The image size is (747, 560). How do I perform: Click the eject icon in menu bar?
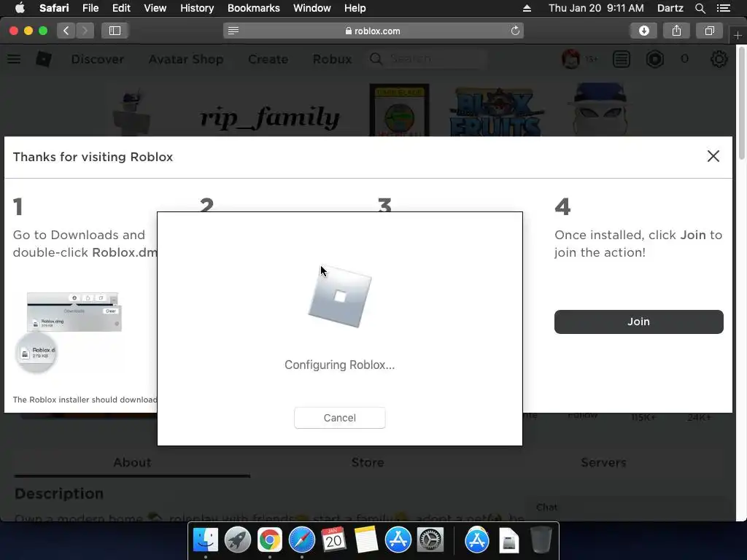pyautogui.click(x=527, y=8)
